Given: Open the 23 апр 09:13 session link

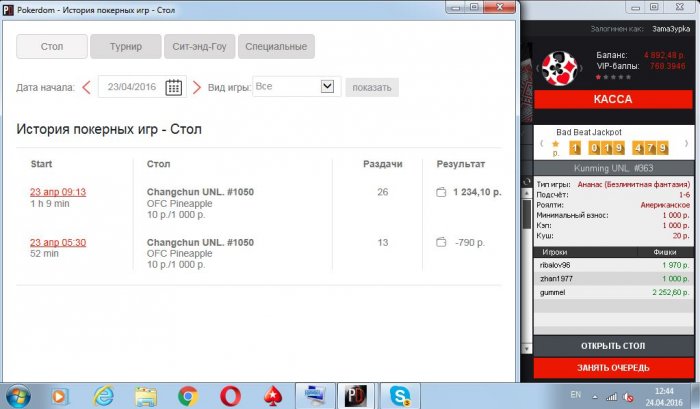Looking at the screenshot, I should (58, 192).
